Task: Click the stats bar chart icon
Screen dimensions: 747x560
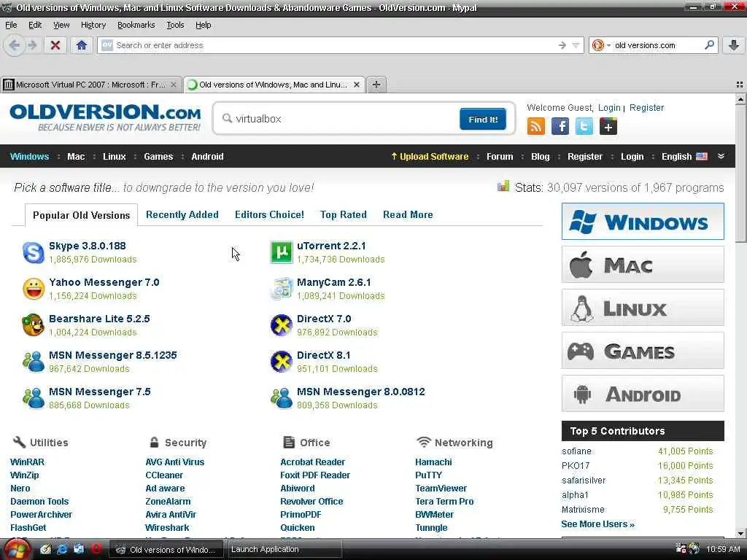Action: click(503, 186)
